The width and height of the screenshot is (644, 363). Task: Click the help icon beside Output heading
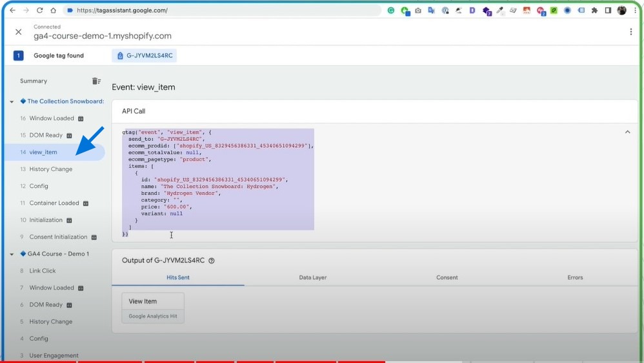[212, 261]
